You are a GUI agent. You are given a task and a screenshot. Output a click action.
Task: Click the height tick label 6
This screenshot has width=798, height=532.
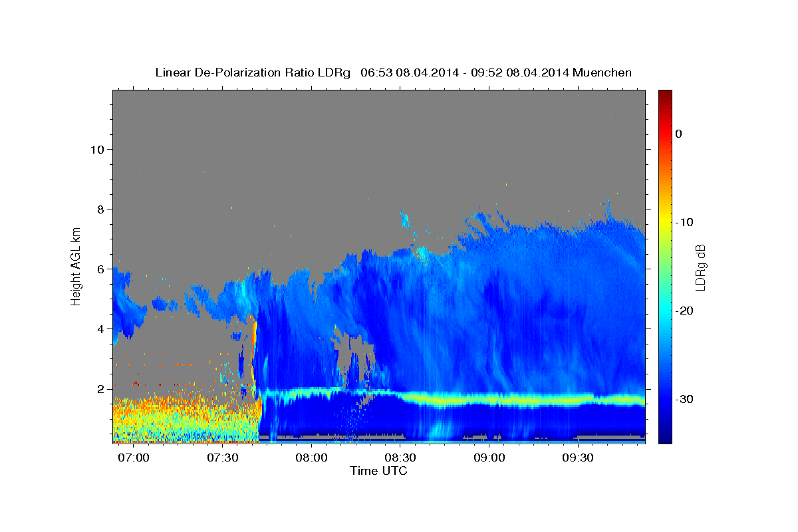click(x=100, y=269)
